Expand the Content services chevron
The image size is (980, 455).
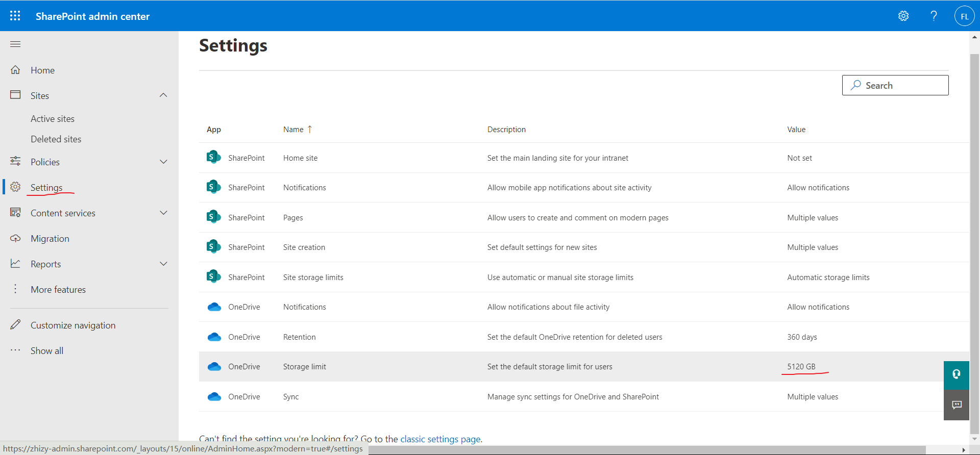click(x=163, y=213)
